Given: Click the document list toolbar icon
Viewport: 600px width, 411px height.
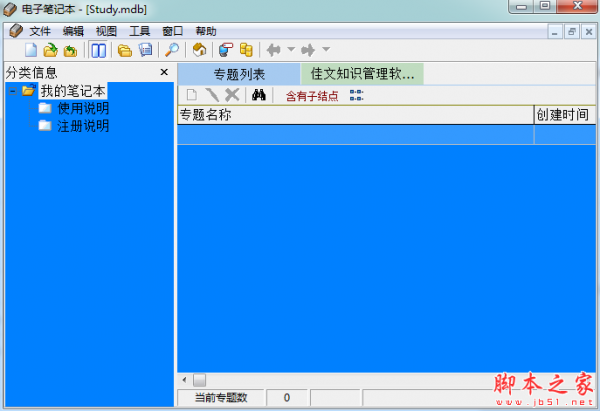Looking at the screenshot, I should coord(145,50).
